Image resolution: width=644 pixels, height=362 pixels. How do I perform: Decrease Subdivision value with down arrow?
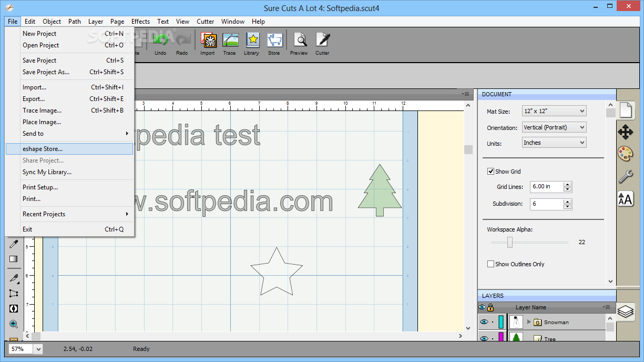click(567, 207)
